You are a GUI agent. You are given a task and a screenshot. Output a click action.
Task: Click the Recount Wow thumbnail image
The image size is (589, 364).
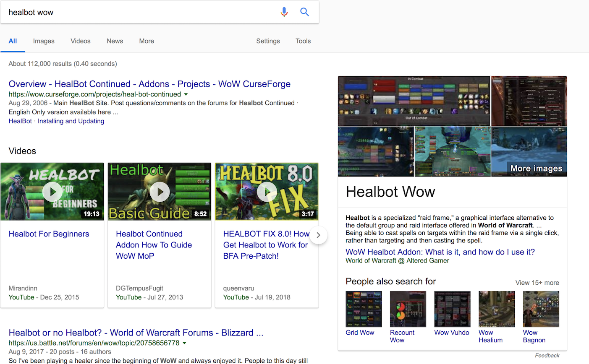point(408,309)
